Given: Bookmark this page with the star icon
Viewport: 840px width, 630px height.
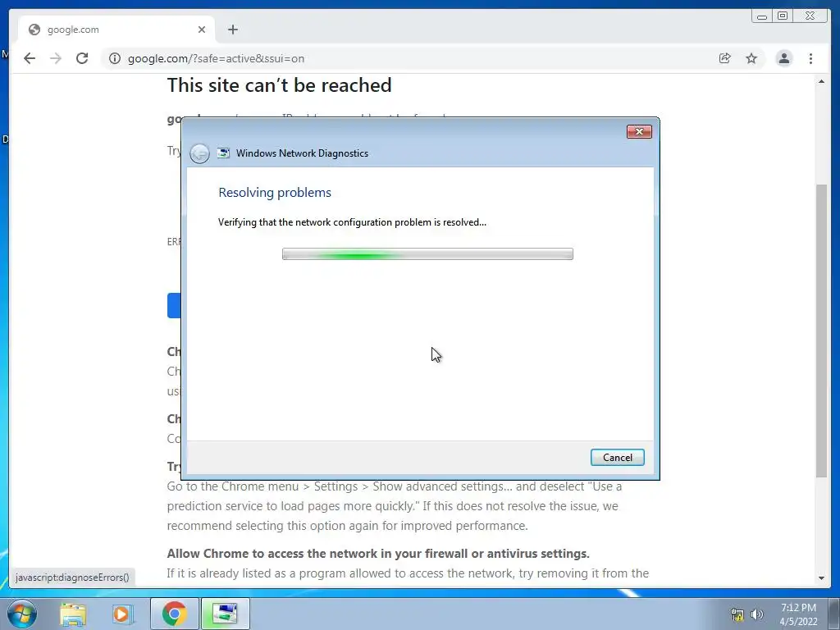Looking at the screenshot, I should pos(751,58).
